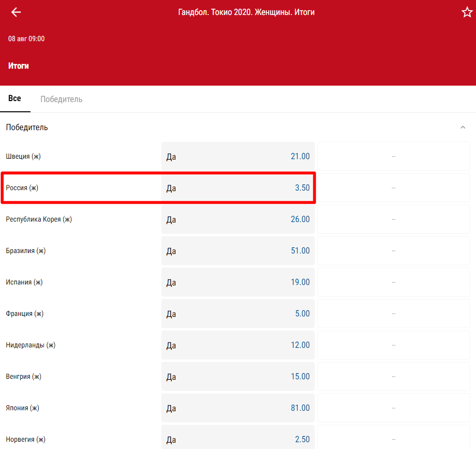This screenshot has height=449, width=476.
Task: Bet Да on Венгрия (ж) at 15.00
Action: 238,376
